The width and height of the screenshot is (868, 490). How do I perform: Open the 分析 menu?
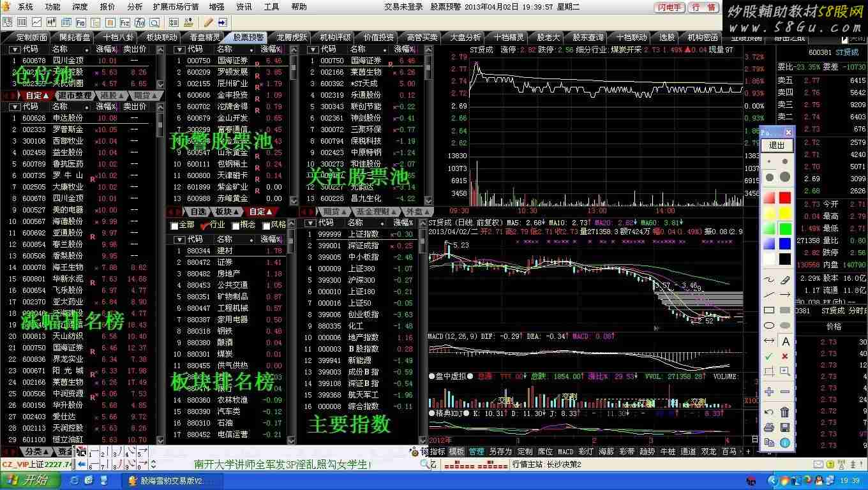coord(135,6)
